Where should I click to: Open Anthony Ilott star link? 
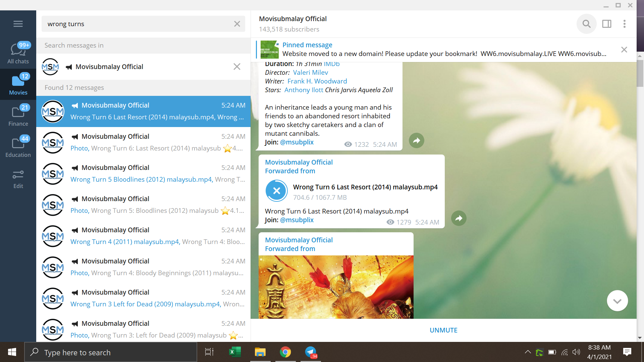[x=304, y=90]
